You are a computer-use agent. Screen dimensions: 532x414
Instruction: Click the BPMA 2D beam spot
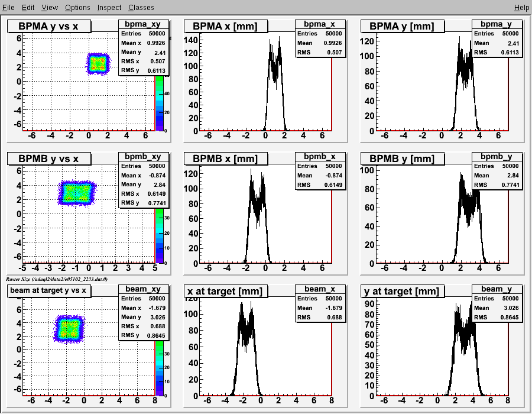click(98, 63)
